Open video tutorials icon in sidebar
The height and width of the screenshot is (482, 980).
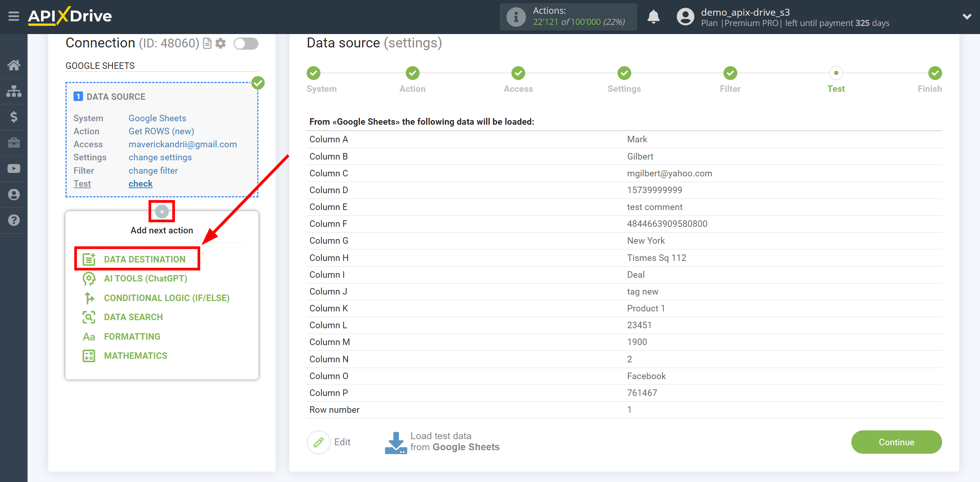(x=14, y=168)
